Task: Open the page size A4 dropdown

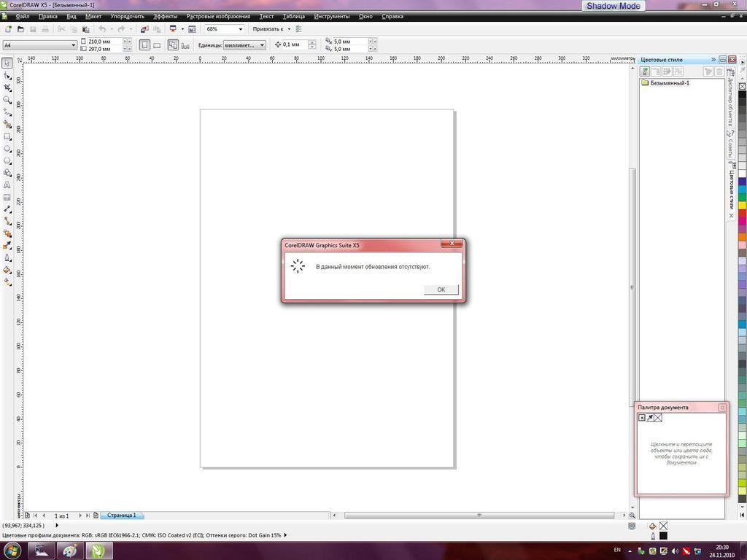Action: tap(74, 45)
